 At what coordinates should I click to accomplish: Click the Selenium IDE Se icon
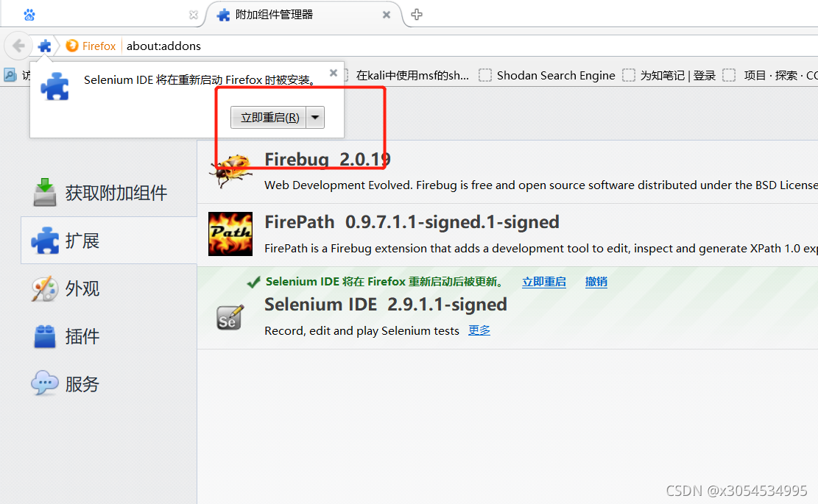(x=230, y=317)
